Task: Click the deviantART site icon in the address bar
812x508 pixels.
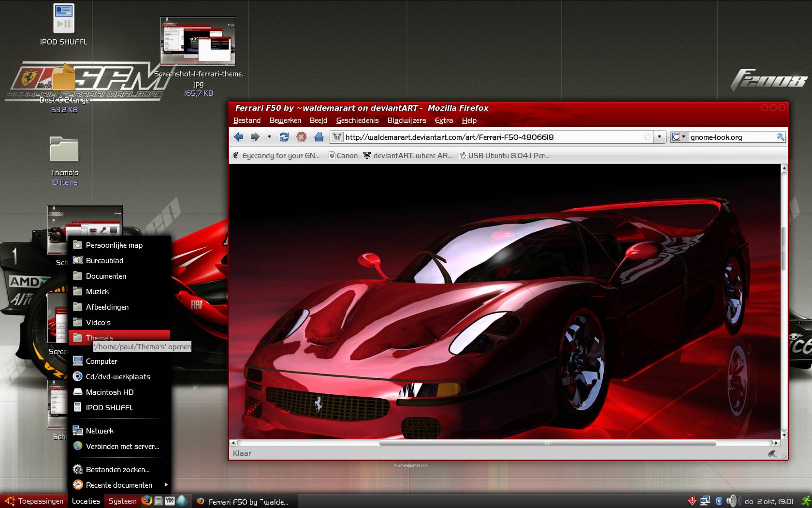Action: (337, 137)
